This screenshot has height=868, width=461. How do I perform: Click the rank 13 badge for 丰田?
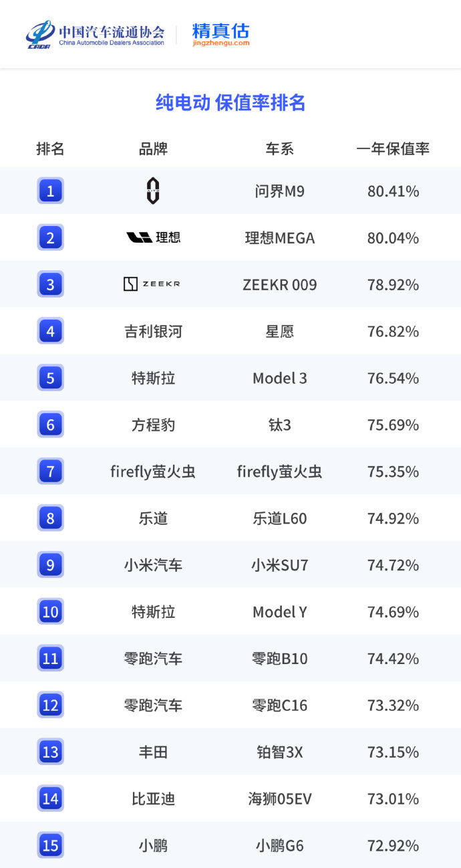(51, 752)
